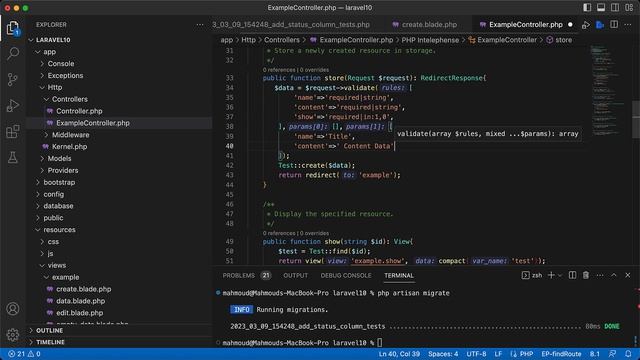640x360 pixels.
Task: Open the Extensions view
Action: tap(13, 131)
